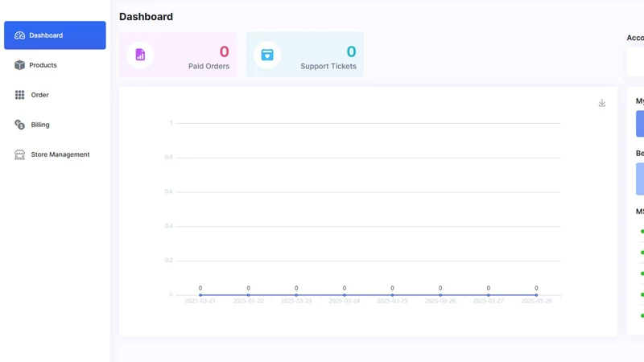
Task: Click the blue Support Tickets icon
Action: [267, 55]
